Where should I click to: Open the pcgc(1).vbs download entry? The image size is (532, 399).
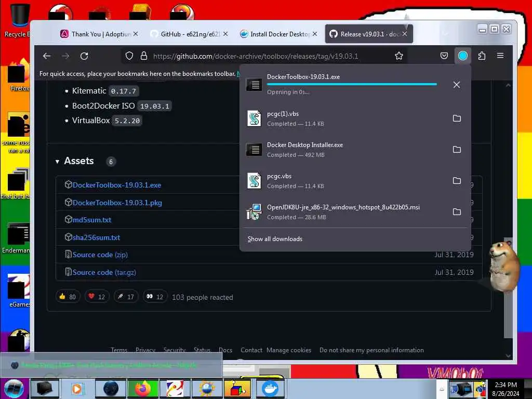(x=343, y=118)
